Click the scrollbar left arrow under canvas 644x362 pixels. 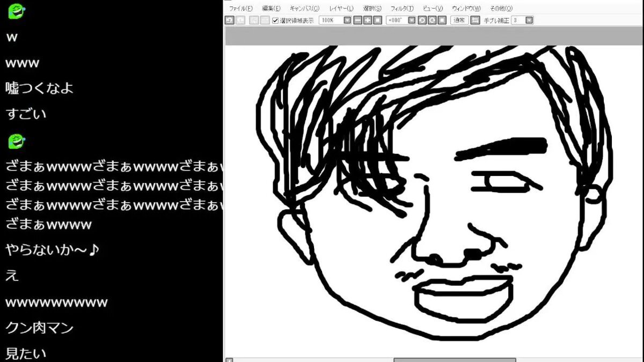(x=229, y=360)
